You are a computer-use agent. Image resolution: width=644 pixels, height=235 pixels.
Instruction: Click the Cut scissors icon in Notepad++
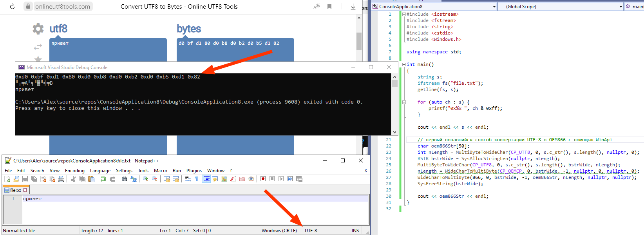pyautogui.click(x=73, y=179)
